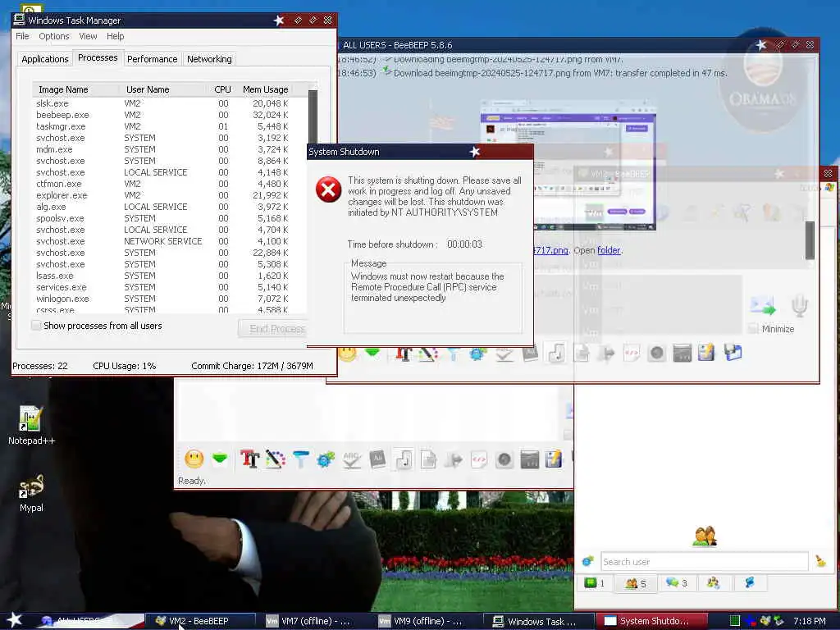This screenshot has height=630, width=840.
Task: Switch to Applications tab
Action: tap(45, 59)
